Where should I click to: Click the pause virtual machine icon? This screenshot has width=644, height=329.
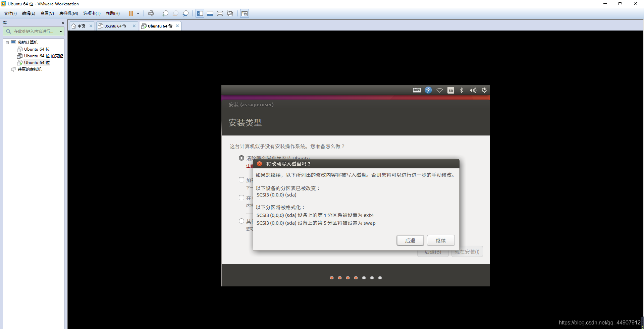pyautogui.click(x=131, y=13)
